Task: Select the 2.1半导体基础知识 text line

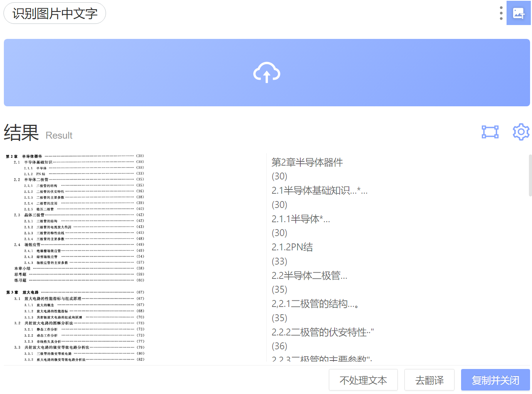Action: [x=319, y=191]
